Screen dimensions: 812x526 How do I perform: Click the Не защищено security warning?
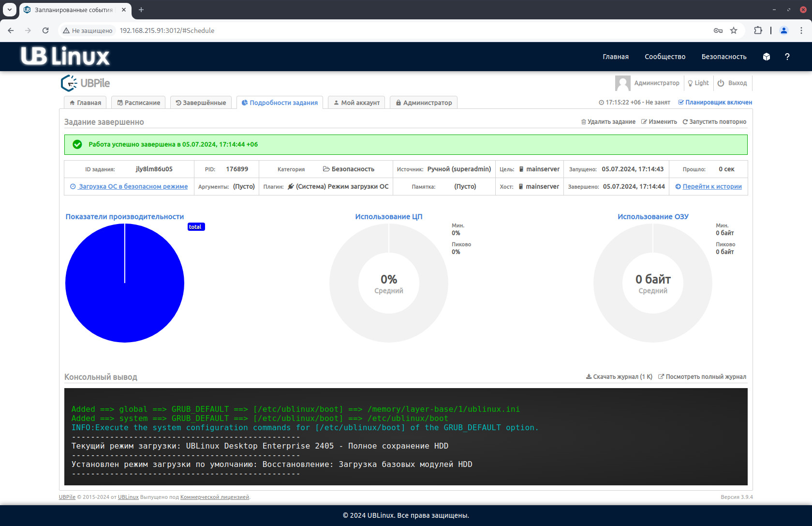[88, 30]
